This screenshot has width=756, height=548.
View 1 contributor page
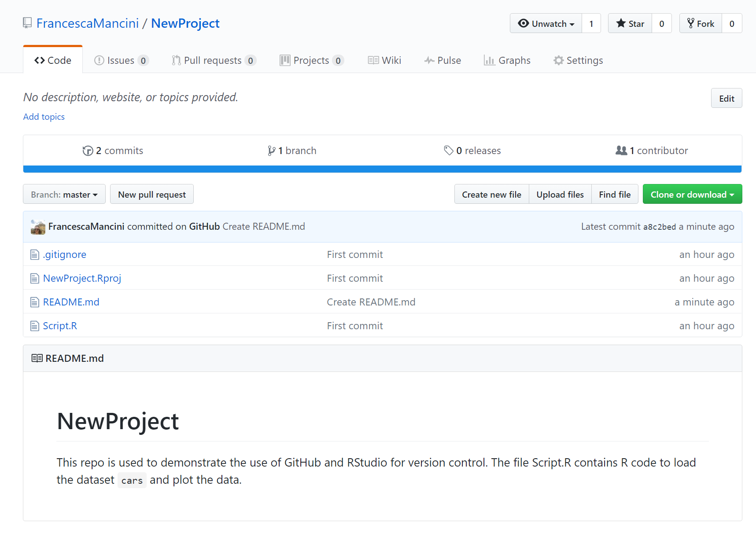(652, 151)
